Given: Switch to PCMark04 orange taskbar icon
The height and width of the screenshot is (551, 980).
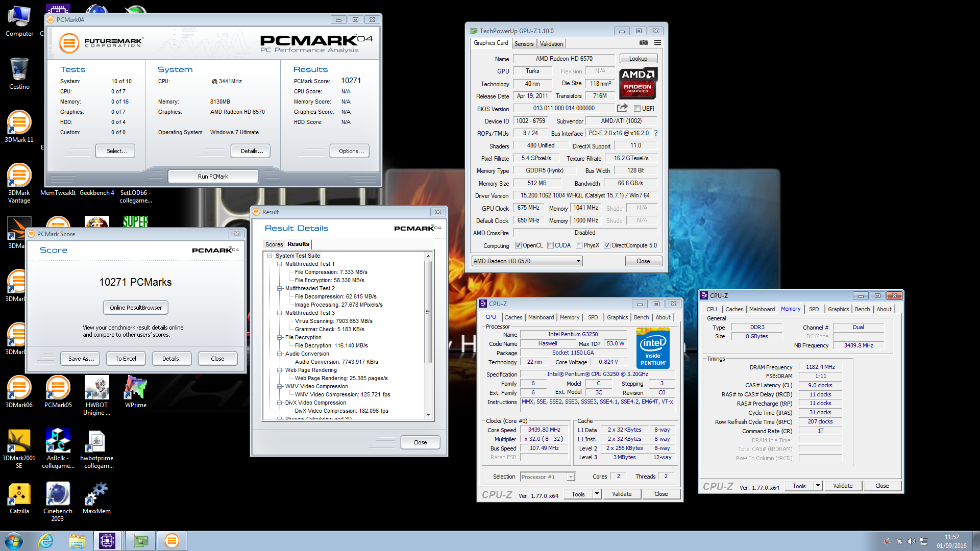Looking at the screenshot, I should (x=172, y=541).
